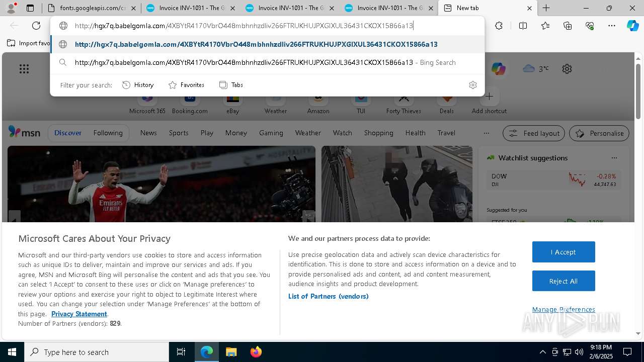The width and height of the screenshot is (644, 362).
Task: Open the Shopping category
Action: [378, 133]
